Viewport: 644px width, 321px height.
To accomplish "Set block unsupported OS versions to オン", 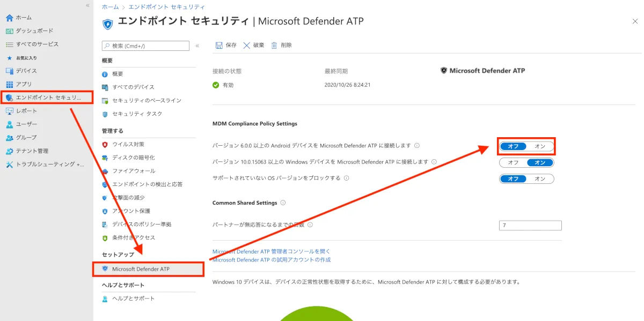I will point(540,178).
